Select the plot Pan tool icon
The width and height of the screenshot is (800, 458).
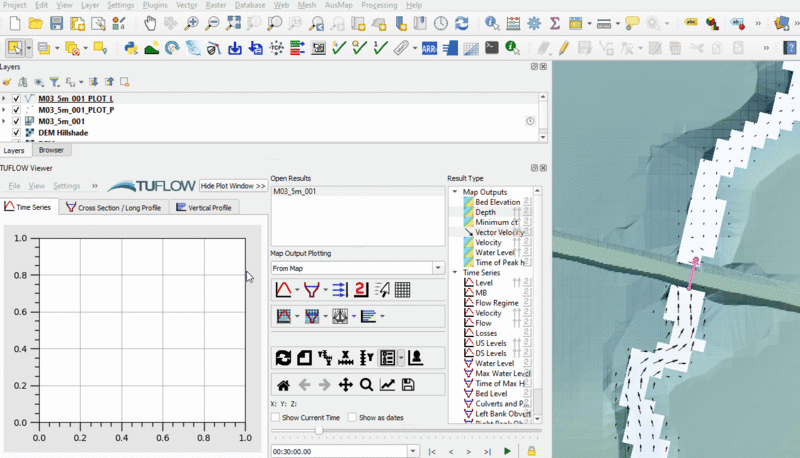345,385
